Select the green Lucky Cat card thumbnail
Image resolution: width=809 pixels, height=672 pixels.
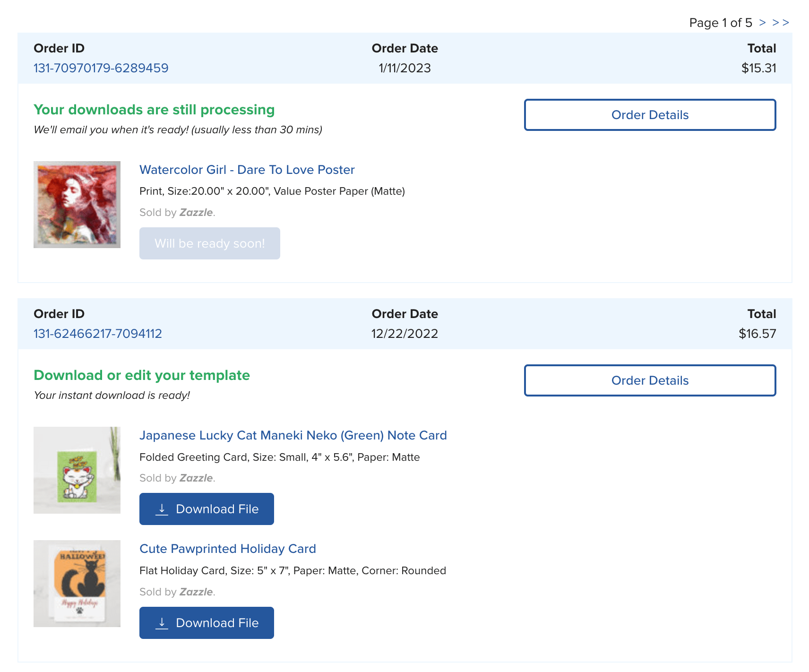77,470
